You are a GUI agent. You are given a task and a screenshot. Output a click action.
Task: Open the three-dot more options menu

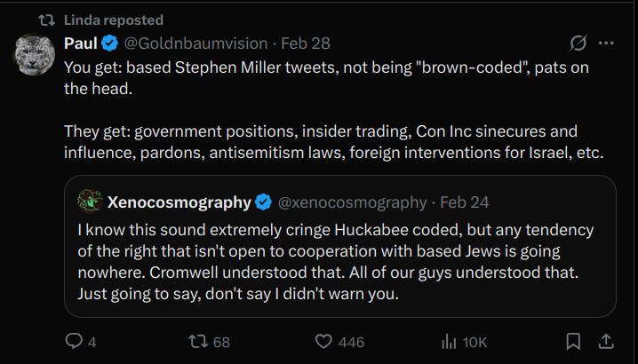606,44
